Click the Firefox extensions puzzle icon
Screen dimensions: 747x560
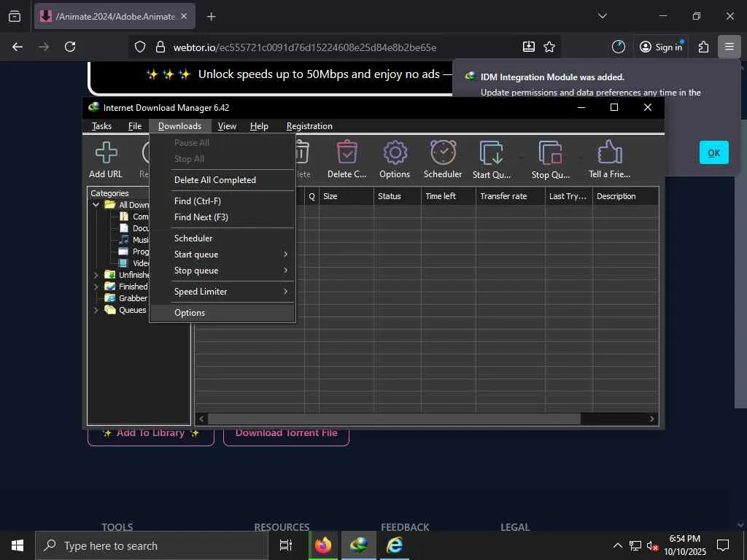click(x=703, y=47)
